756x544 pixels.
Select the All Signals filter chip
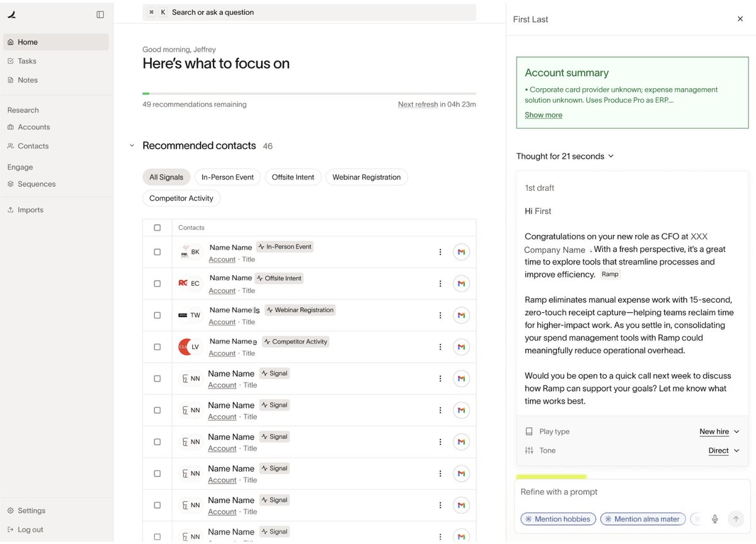tap(166, 177)
